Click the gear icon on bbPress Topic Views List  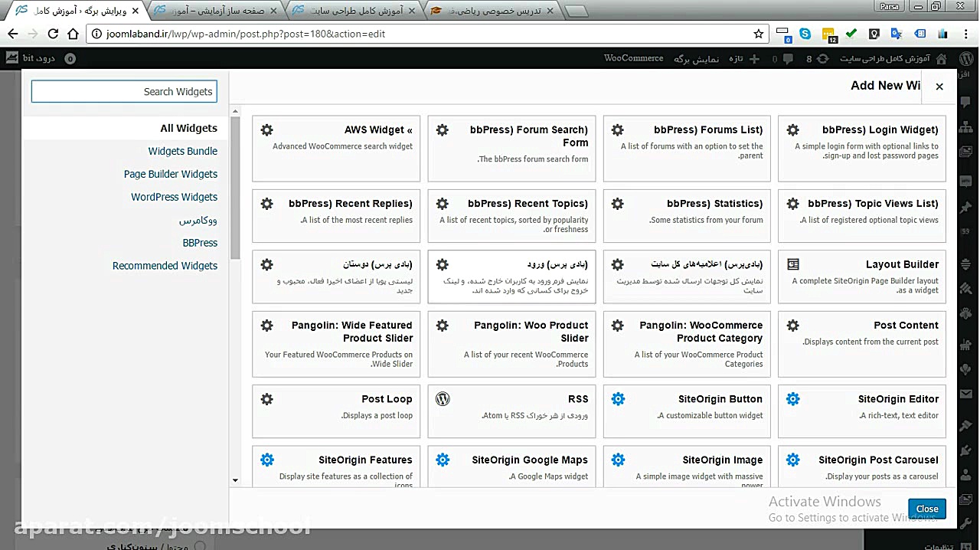click(x=793, y=204)
